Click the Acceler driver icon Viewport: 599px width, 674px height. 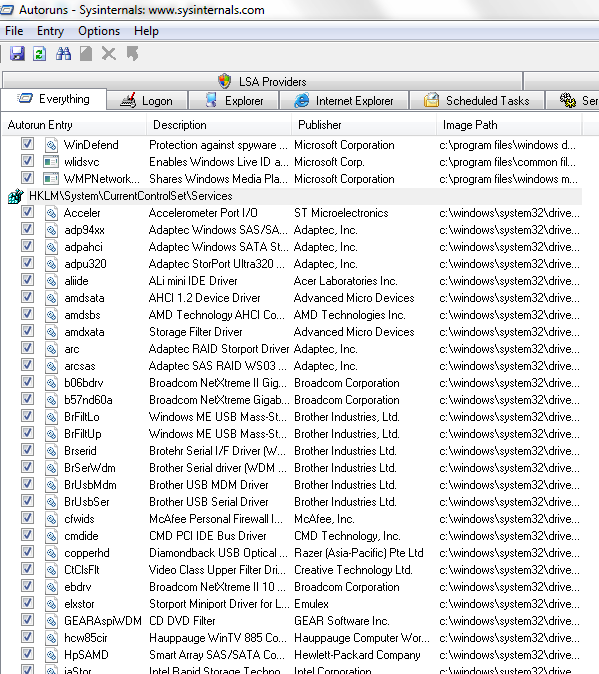[x=51, y=213]
